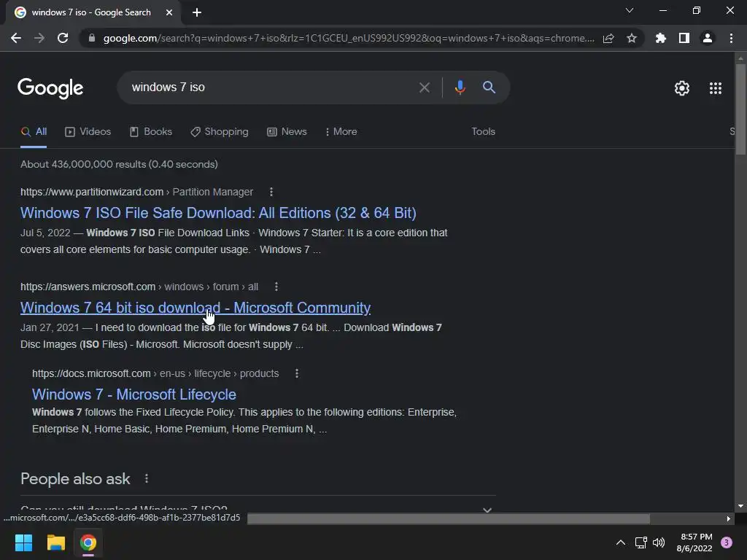Screen dimensions: 747x560
Task: Click the Chrome taskbar icon
Action: (88, 542)
